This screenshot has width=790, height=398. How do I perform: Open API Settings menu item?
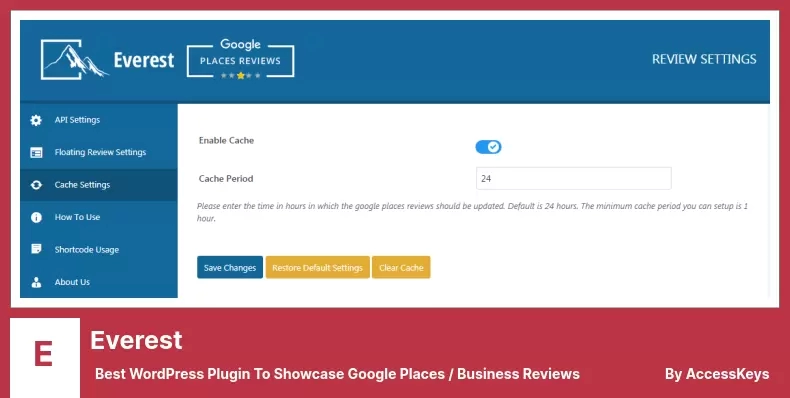99,120
